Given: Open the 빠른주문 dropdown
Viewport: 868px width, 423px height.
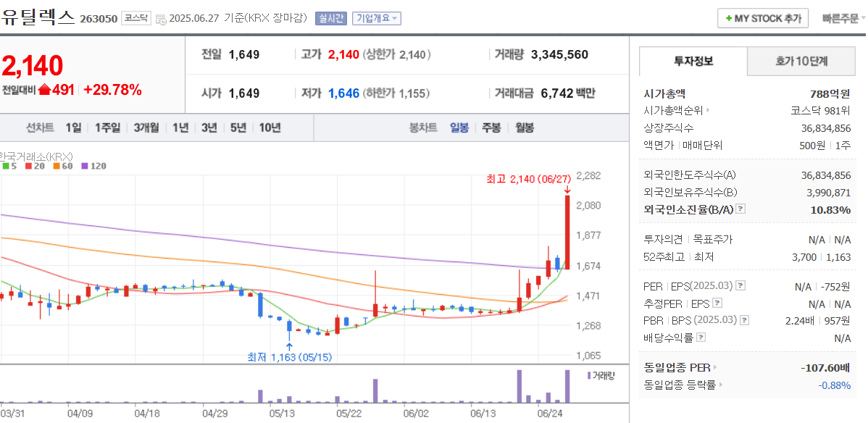Looking at the screenshot, I should [x=844, y=18].
